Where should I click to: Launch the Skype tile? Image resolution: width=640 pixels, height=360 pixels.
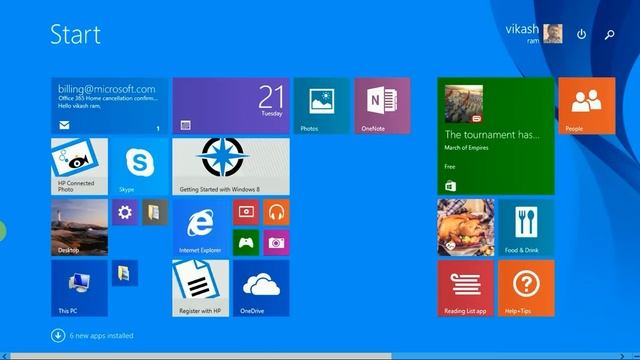[140, 167]
